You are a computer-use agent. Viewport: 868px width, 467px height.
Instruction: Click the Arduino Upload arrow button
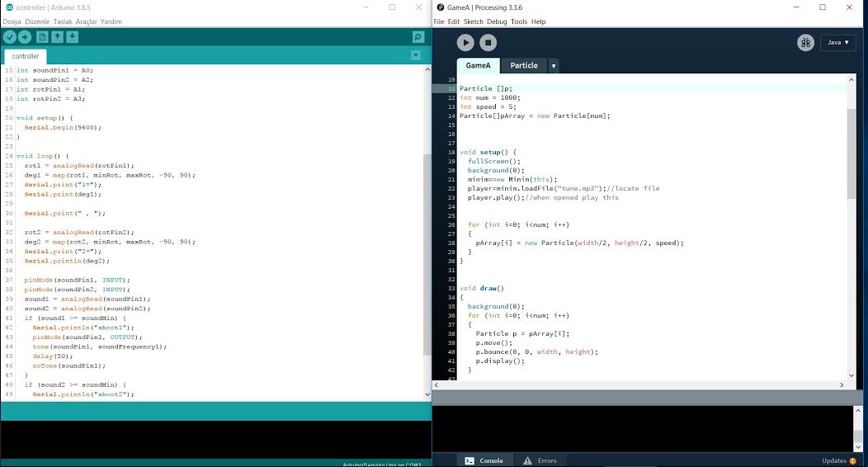(x=25, y=37)
